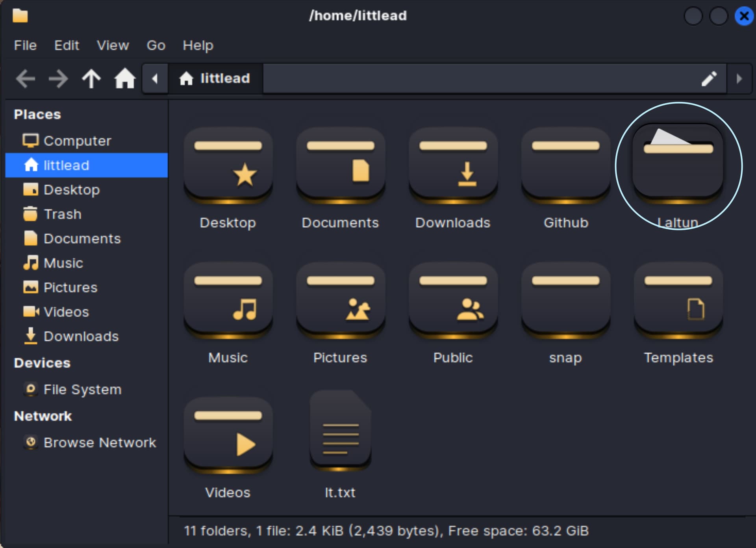Open the View menu

pyautogui.click(x=113, y=45)
